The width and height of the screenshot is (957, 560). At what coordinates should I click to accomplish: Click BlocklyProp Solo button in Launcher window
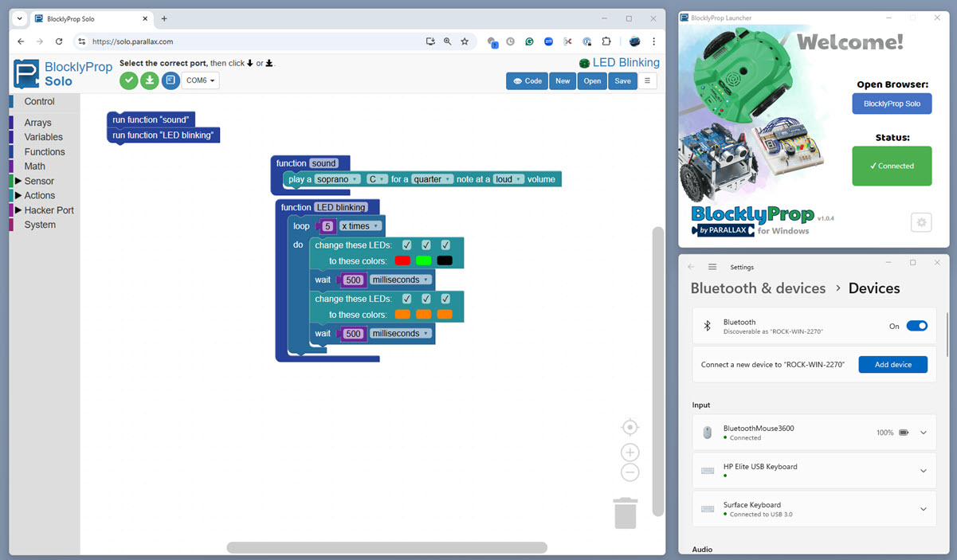pos(892,104)
